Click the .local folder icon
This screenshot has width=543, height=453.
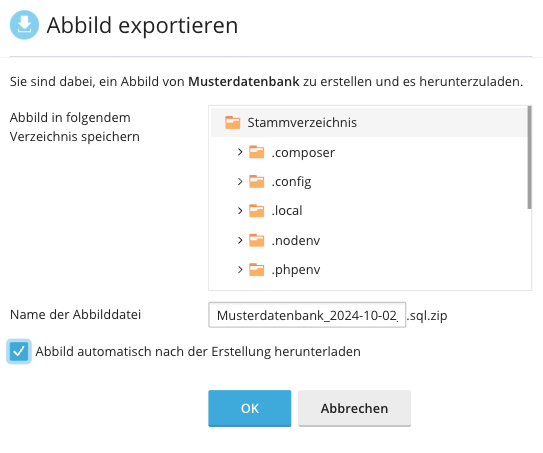(x=257, y=211)
